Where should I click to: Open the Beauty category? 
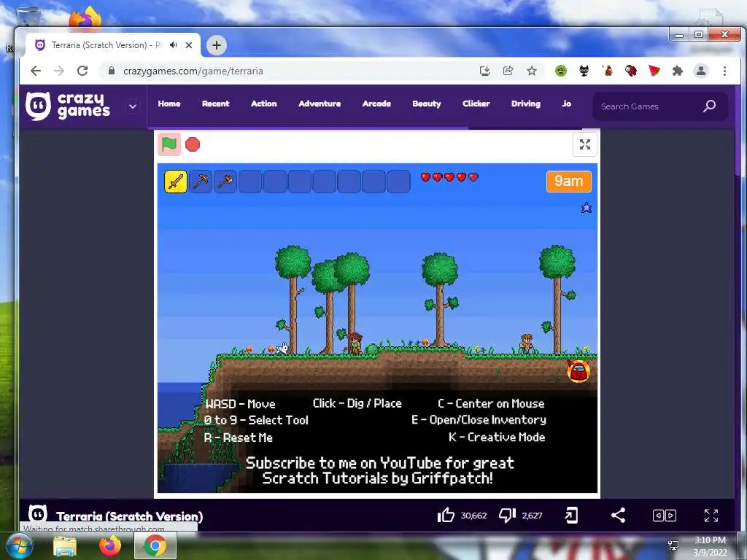click(x=426, y=104)
